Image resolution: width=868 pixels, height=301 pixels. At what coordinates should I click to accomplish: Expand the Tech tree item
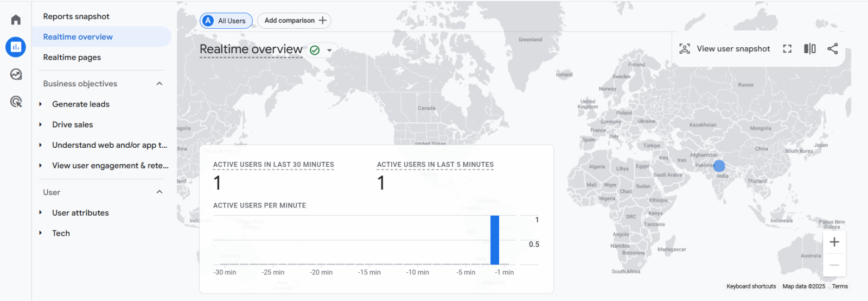point(41,233)
